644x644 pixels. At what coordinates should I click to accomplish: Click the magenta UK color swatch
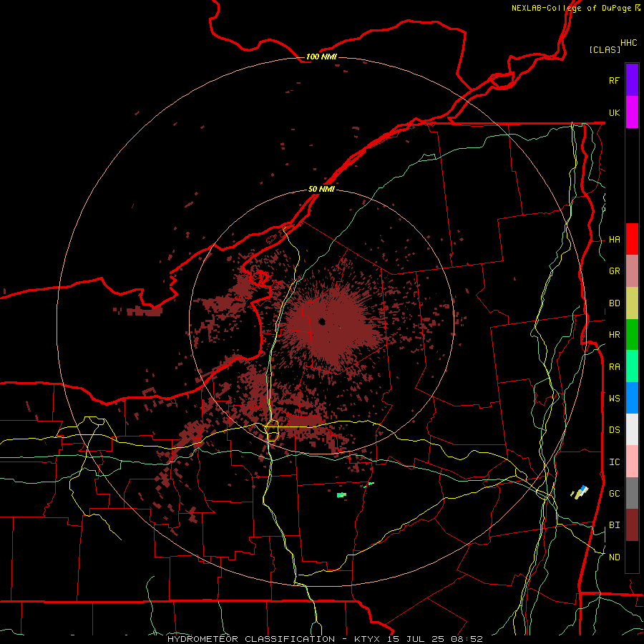pyautogui.click(x=632, y=112)
